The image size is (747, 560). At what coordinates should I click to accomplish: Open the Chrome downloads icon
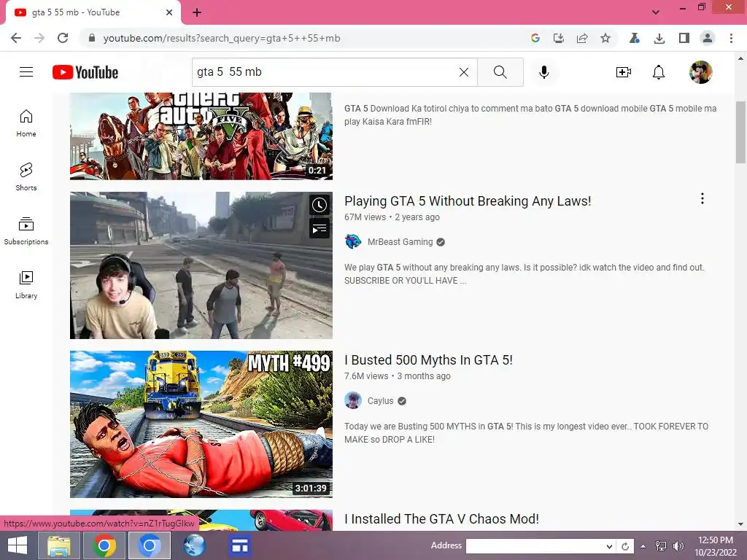pos(659,38)
